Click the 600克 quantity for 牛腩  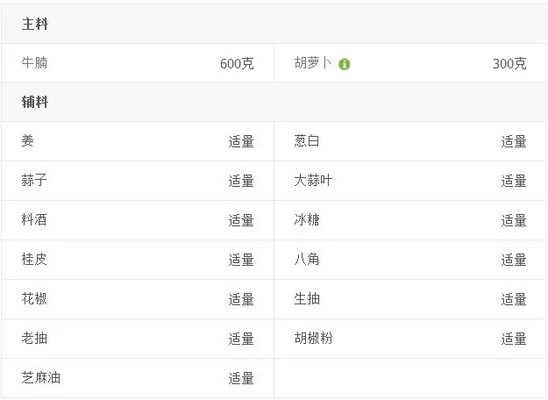[237, 64]
